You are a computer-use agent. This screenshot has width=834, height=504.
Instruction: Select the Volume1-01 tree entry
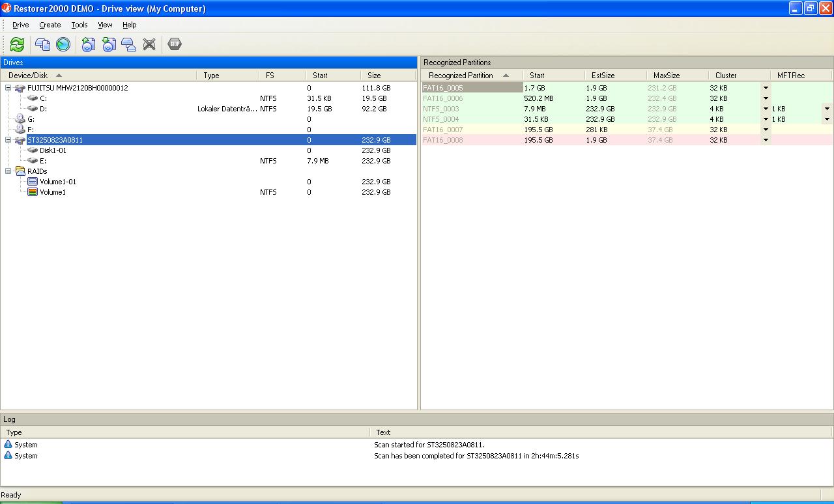pos(58,182)
